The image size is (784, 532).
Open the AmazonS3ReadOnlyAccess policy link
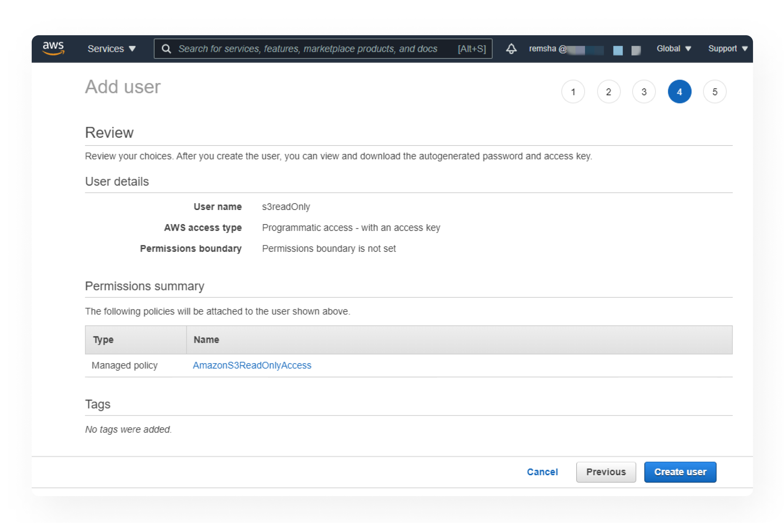pos(252,365)
